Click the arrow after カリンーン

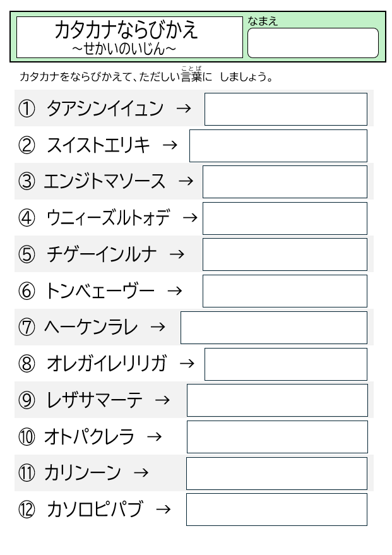pos(141,472)
